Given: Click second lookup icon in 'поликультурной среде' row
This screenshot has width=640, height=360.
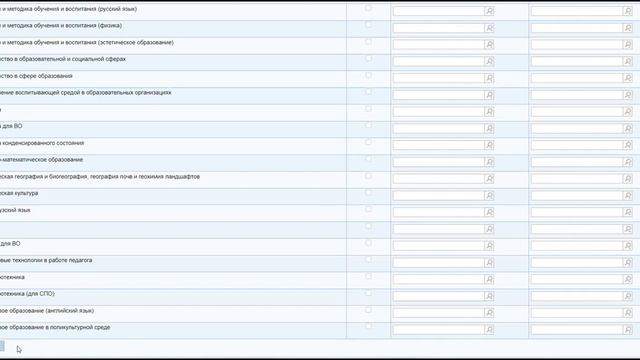Looking at the screenshot, I should coord(627,330).
